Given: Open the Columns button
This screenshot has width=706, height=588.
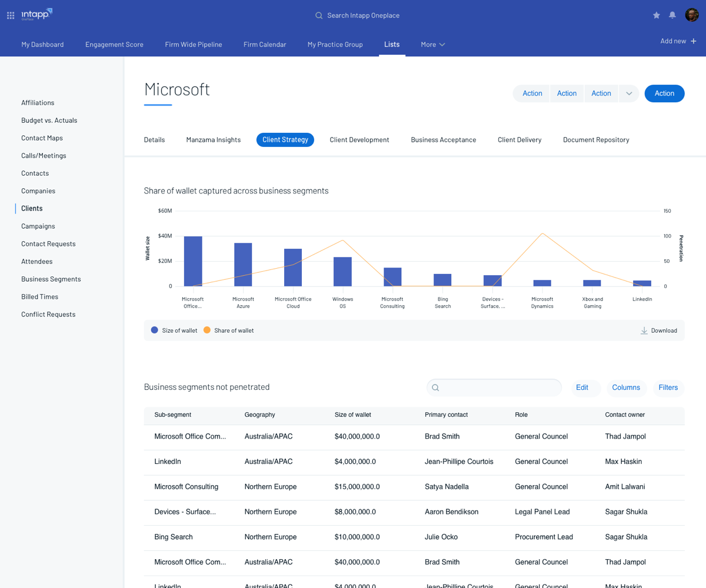Looking at the screenshot, I should (626, 387).
